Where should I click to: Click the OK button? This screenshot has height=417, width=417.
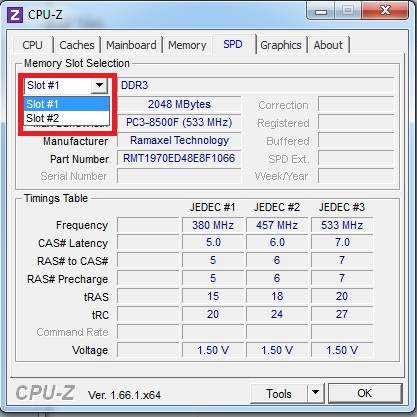[365, 393]
